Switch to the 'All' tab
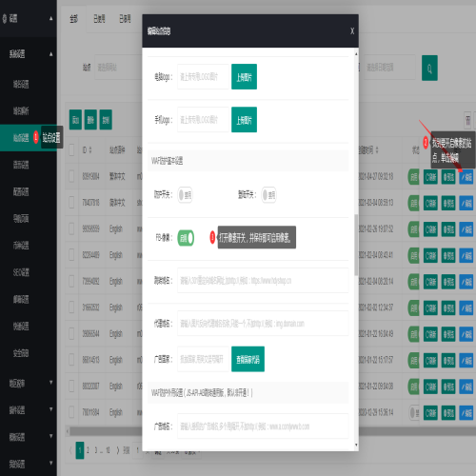 click(x=73, y=19)
